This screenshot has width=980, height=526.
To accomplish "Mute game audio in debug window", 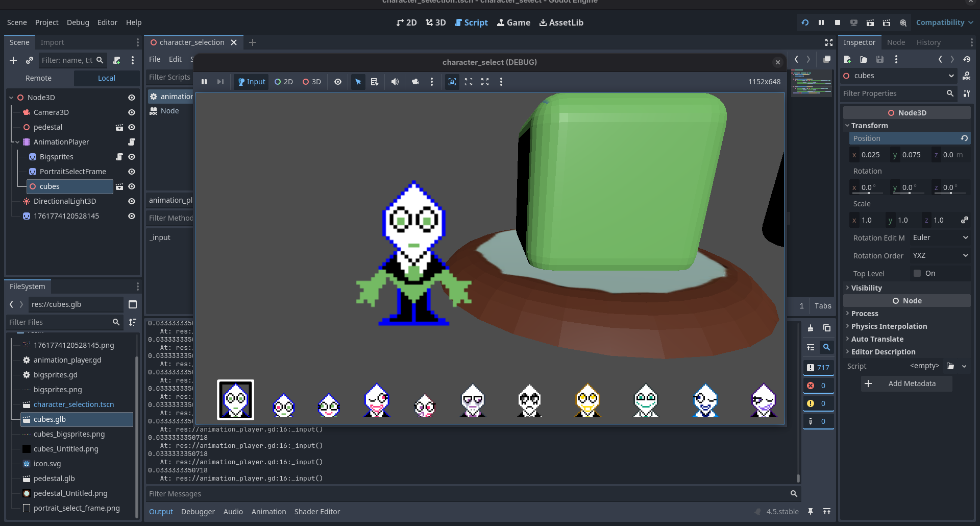I will pos(395,82).
